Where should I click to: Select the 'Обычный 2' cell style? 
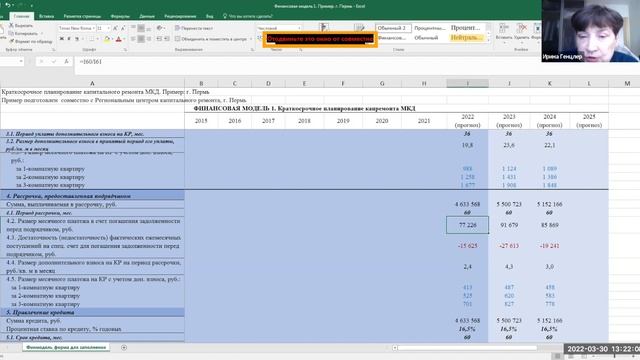click(x=393, y=28)
